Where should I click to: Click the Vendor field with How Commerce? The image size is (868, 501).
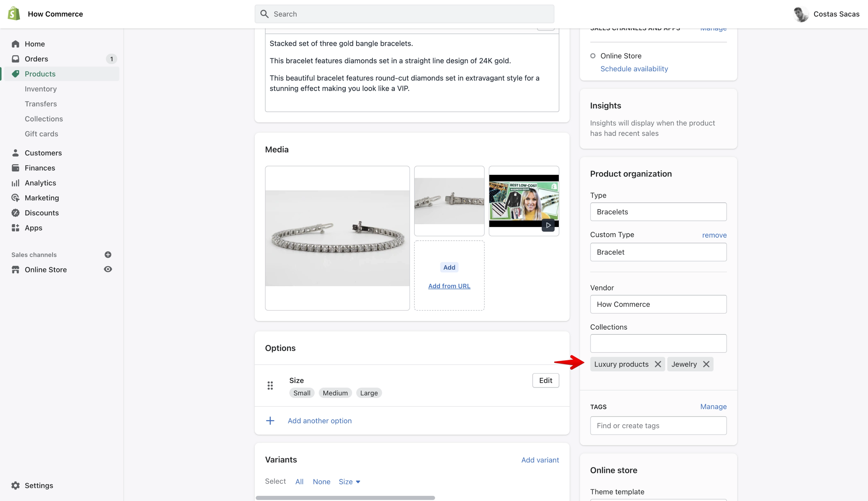[x=658, y=304]
